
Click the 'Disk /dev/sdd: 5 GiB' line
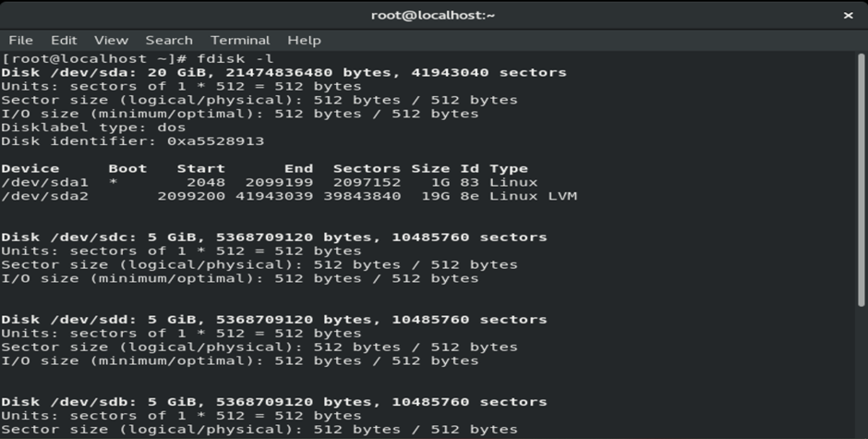[x=274, y=320]
